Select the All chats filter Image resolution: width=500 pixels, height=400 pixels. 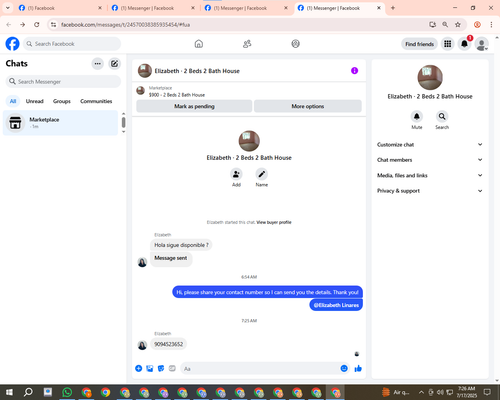(x=13, y=101)
